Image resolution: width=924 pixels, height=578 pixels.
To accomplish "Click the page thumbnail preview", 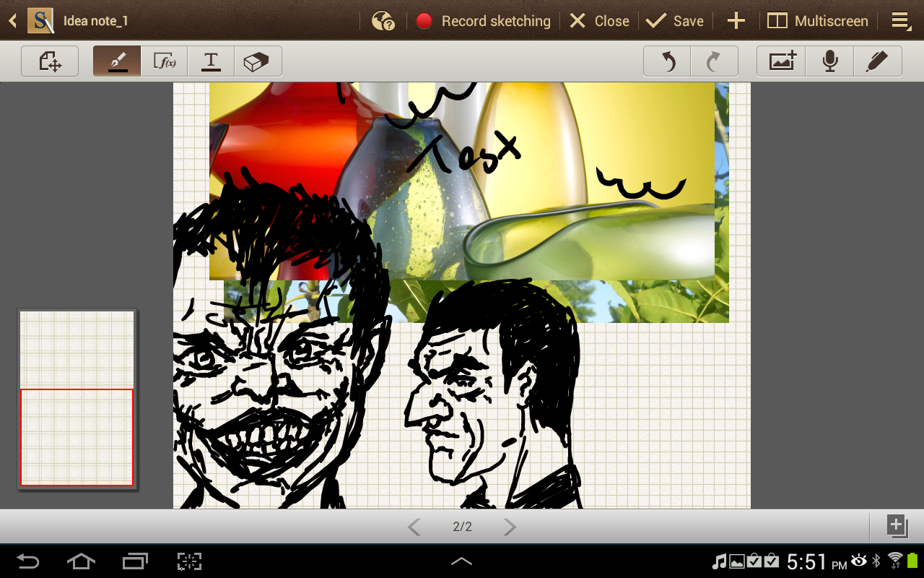I will (77, 400).
